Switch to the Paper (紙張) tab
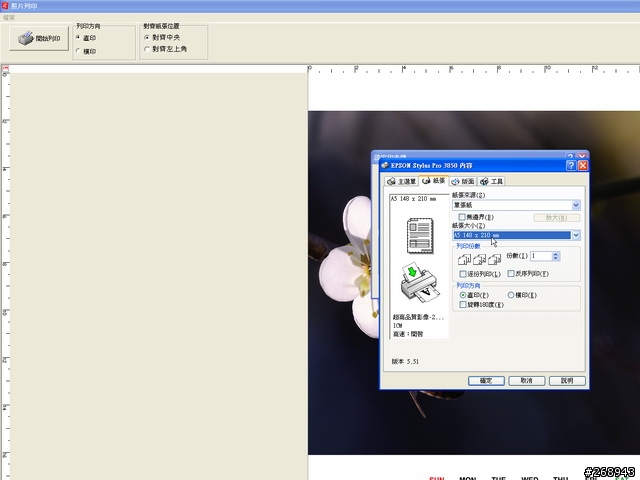The image size is (640, 480). click(x=433, y=180)
